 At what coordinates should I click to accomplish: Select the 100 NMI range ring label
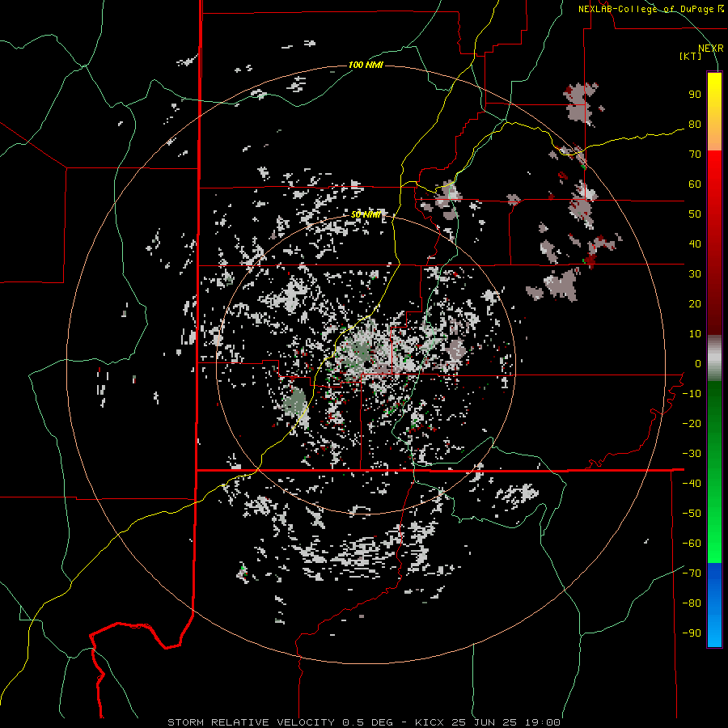coord(366,65)
